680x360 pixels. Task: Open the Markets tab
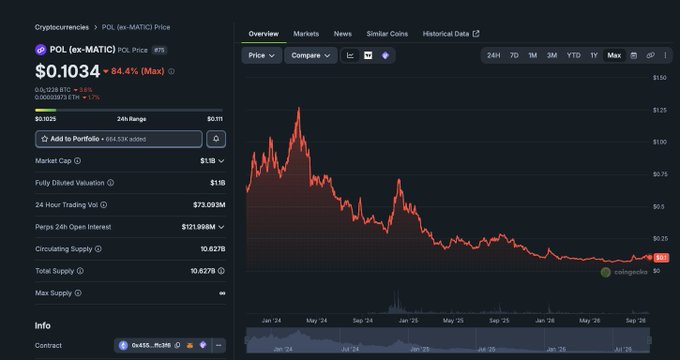coord(306,33)
